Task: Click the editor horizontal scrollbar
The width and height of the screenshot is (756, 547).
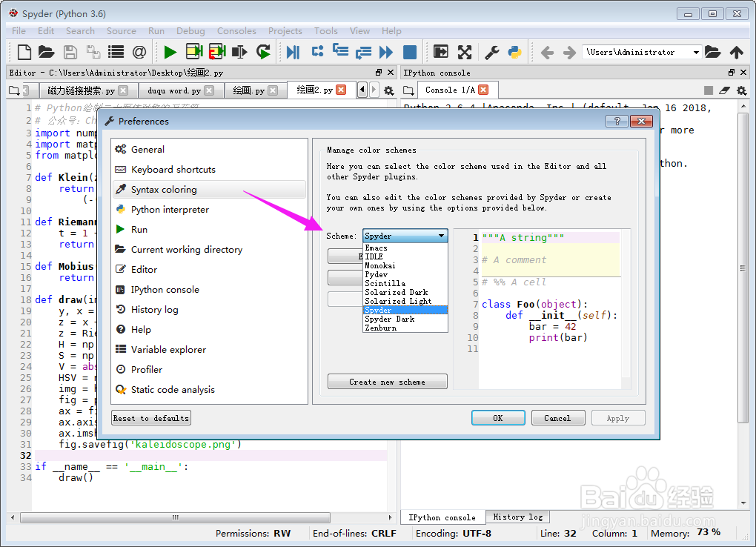Action: click(x=176, y=517)
